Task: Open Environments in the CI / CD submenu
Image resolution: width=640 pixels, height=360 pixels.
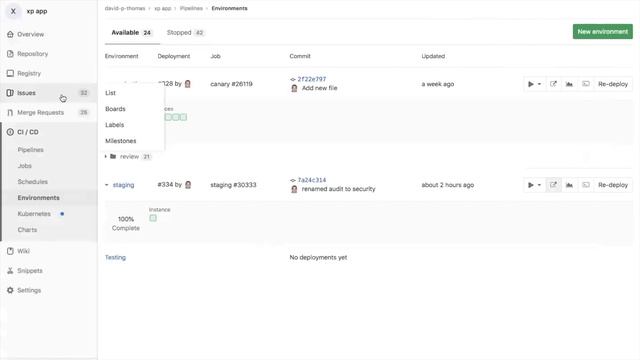Action: point(38,198)
